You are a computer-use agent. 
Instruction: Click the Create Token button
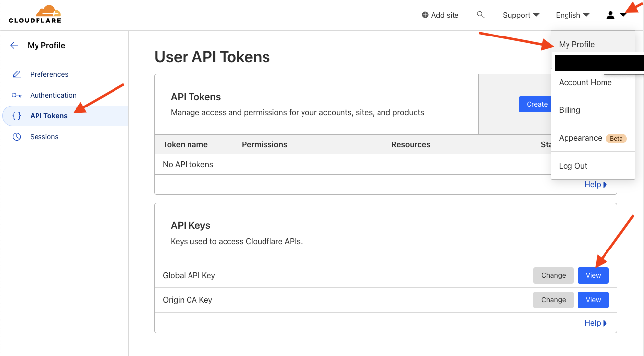pos(535,104)
